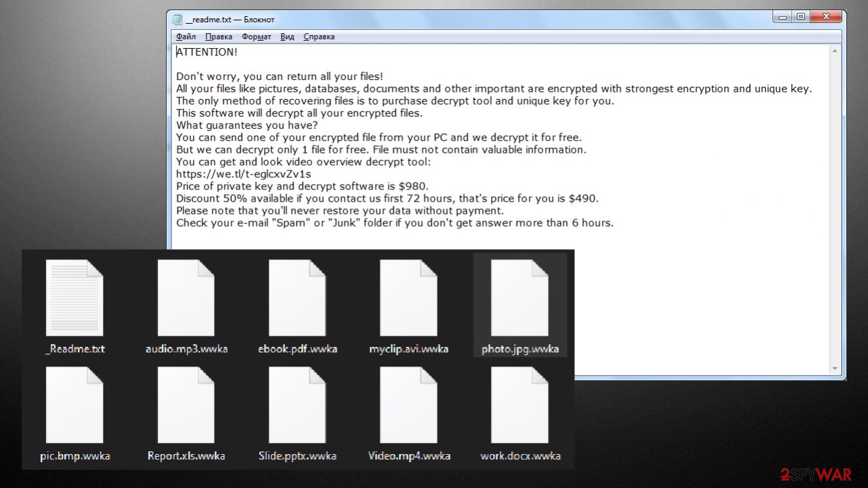The width and height of the screenshot is (868, 488).
Task: Select the ebook.pdf.wwka file icon
Action: (x=297, y=298)
